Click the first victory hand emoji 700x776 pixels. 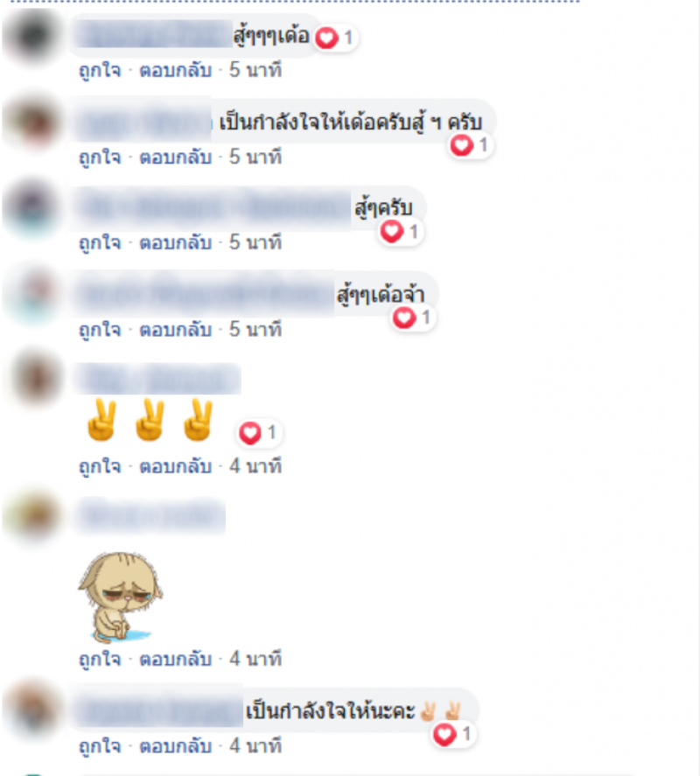pos(102,420)
